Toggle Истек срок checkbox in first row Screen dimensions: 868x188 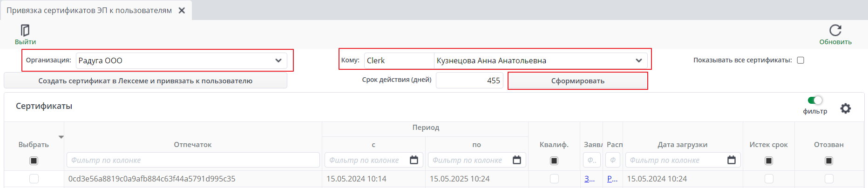[x=769, y=179]
